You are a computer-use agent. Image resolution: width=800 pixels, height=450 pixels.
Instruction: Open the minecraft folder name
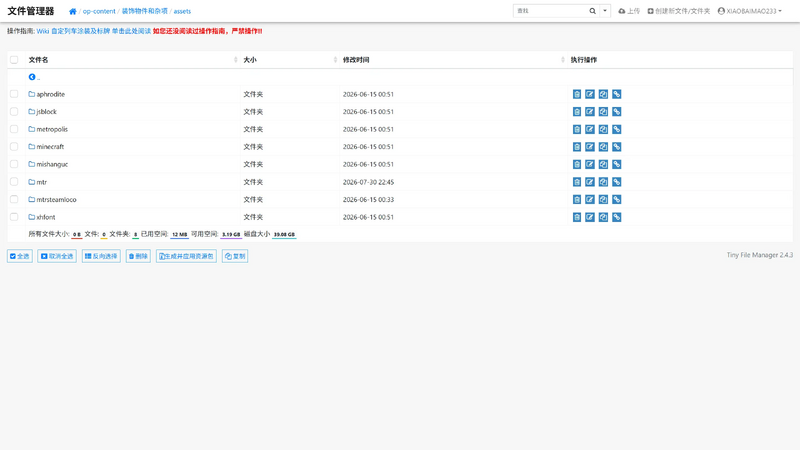pos(50,147)
